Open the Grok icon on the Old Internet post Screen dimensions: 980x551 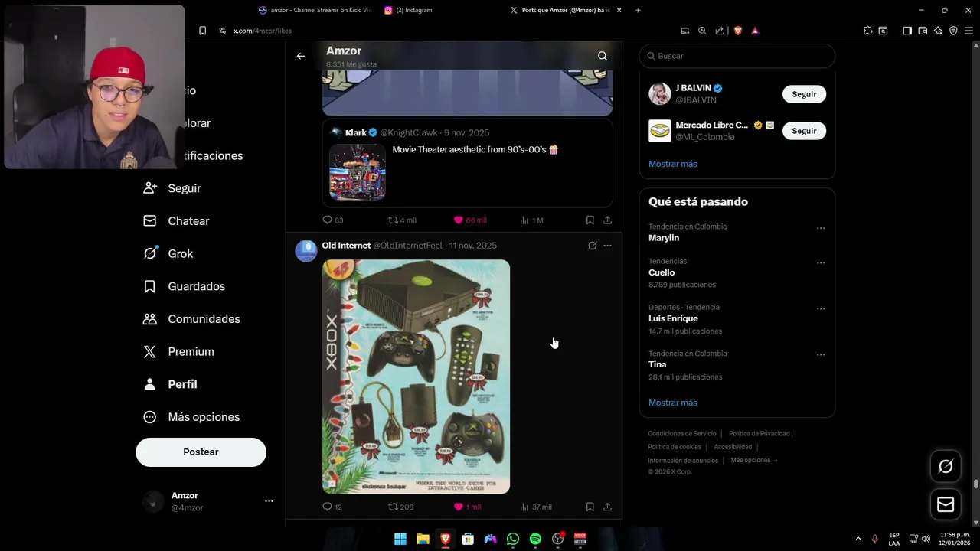592,246
